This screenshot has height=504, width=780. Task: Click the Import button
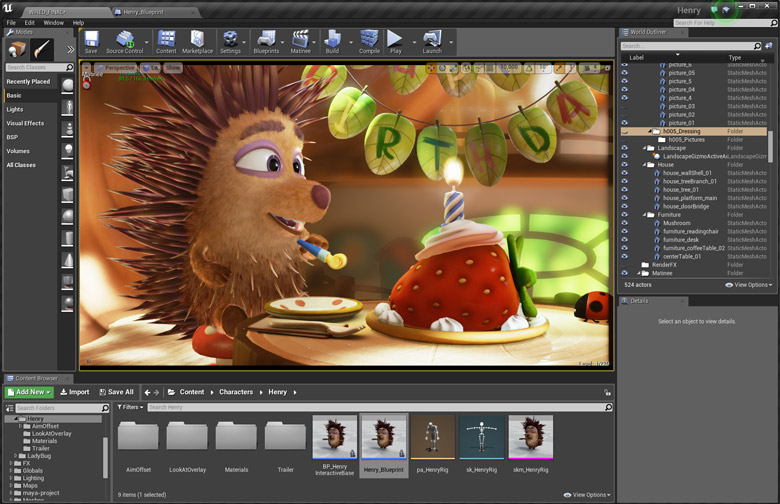pos(75,392)
